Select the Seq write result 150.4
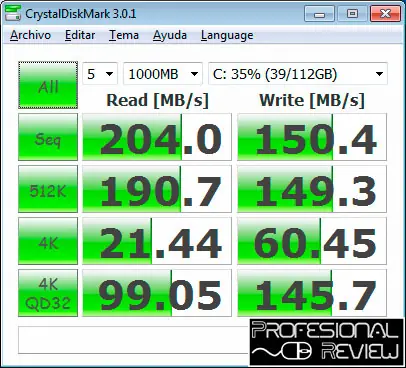Image resolution: width=406 pixels, height=368 pixels. pyautogui.click(x=312, y=137)
